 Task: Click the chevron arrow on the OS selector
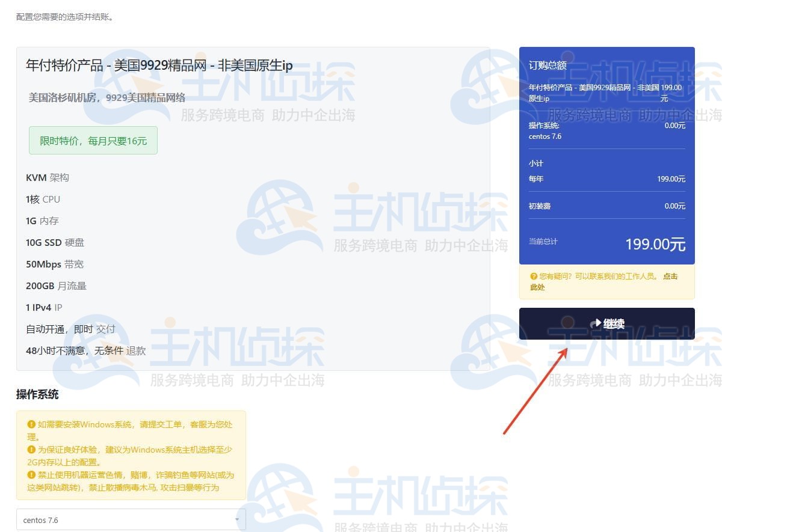(x=237, y=518)
